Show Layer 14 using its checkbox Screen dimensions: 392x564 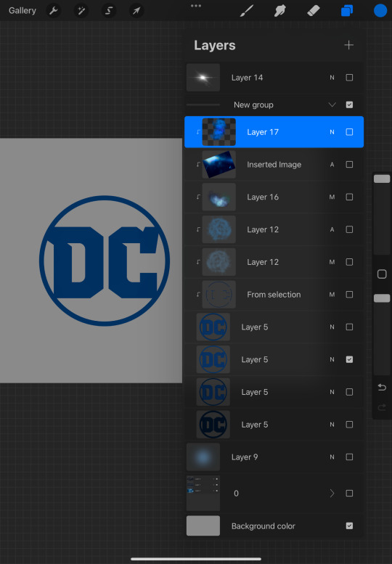pos(349,78)
